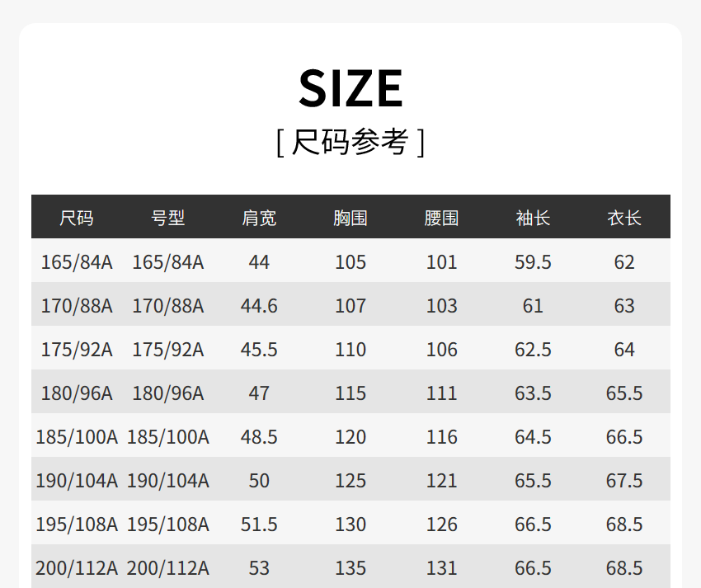Click the 尺码参考 subtitle text
The image size is (701, 588).
(350, 142)
